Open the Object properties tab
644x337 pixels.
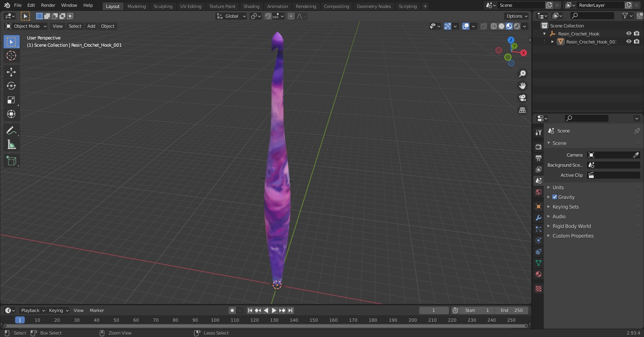coord(539,206)
